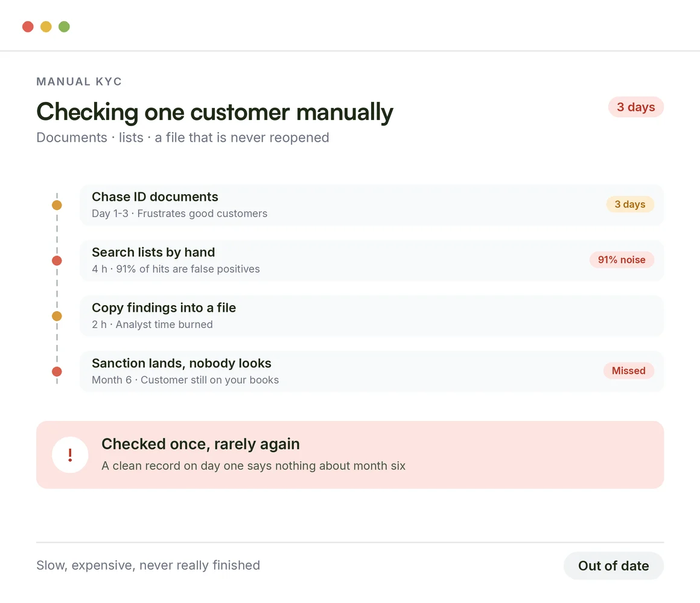This screenshot has width=700, height=603.
Task: Click Month 6 Customer still on your books
Action: point(185,380)
